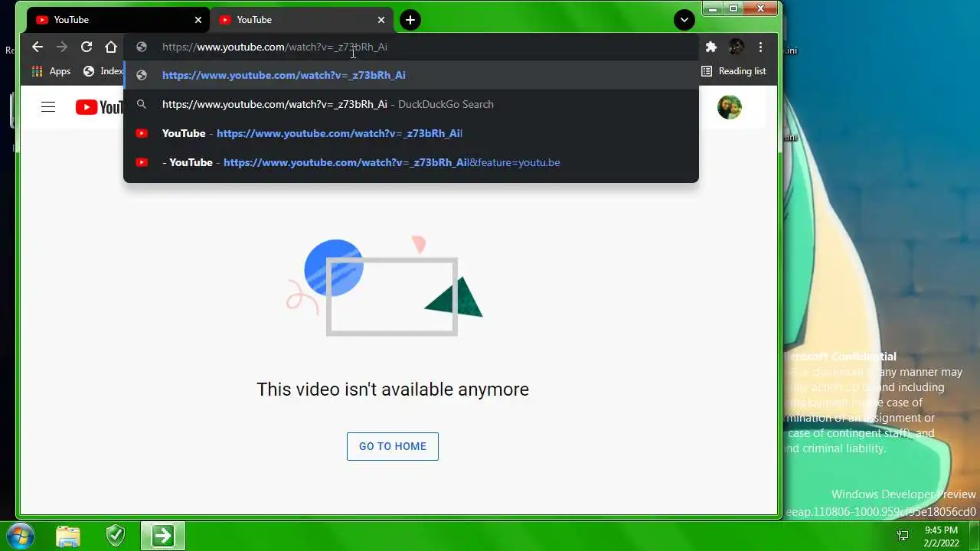The image size is (980, 551).
Task: Click the unavailable video illustration
Action: (384, 287)
